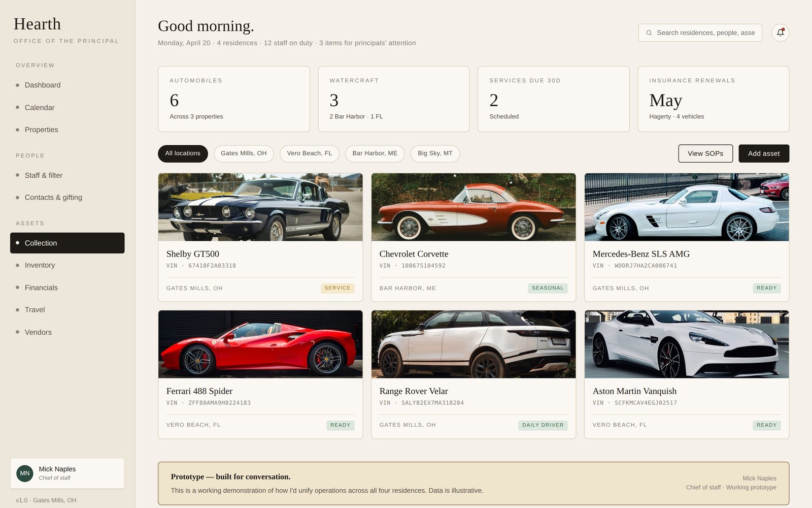Select Collection in the Assets section
Screen dimensions: 812x508
(67, 243)
